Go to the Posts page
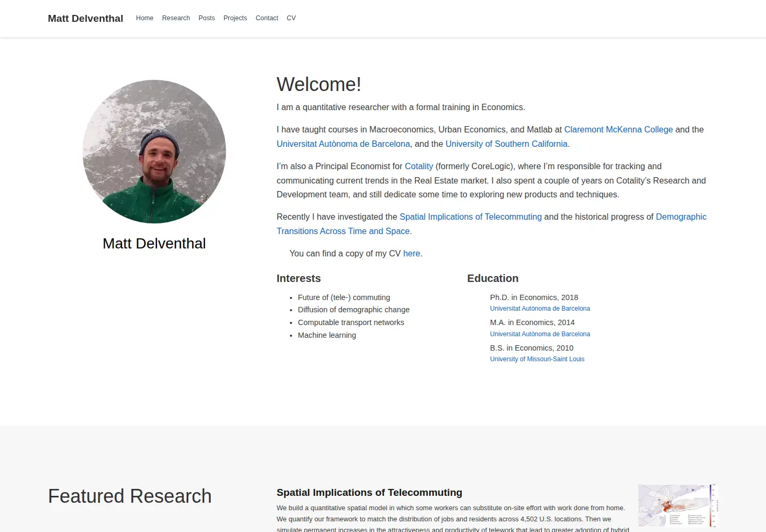Image resolution: width=766 pixels, height=532 pixels. (206, 18)
